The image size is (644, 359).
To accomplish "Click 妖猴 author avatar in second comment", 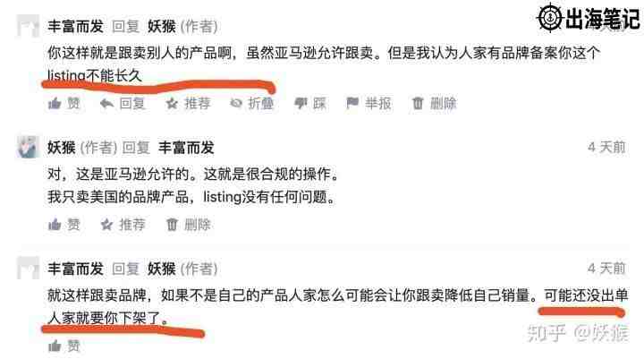I will [28, 147].
